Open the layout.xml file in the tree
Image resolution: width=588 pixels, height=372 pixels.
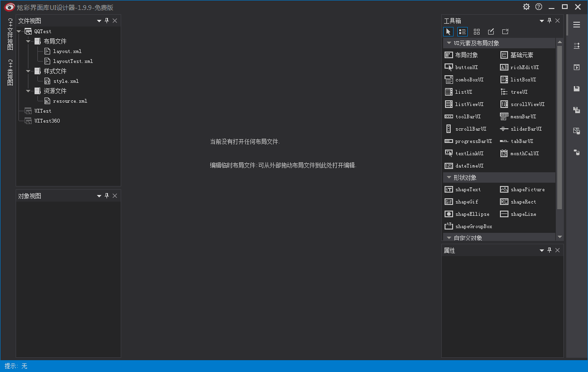pyautogui.click(x=67, y=51)
